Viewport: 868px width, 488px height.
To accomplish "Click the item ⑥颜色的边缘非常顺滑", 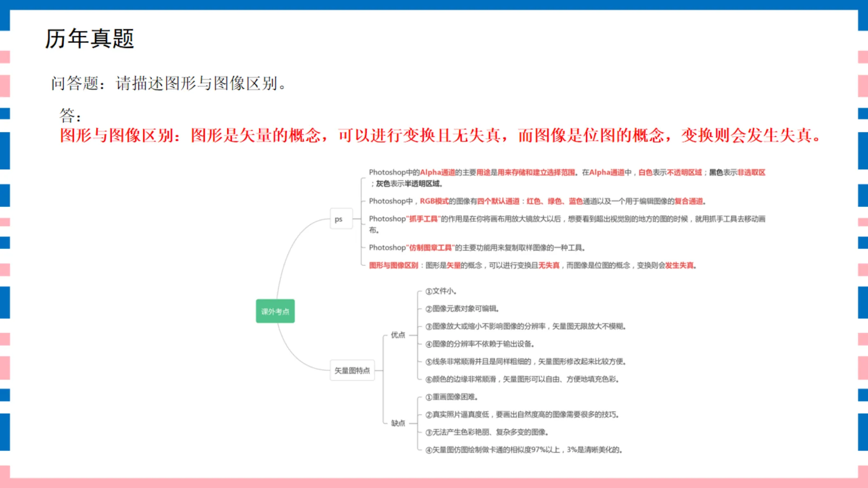I will [x=522, y=379].
